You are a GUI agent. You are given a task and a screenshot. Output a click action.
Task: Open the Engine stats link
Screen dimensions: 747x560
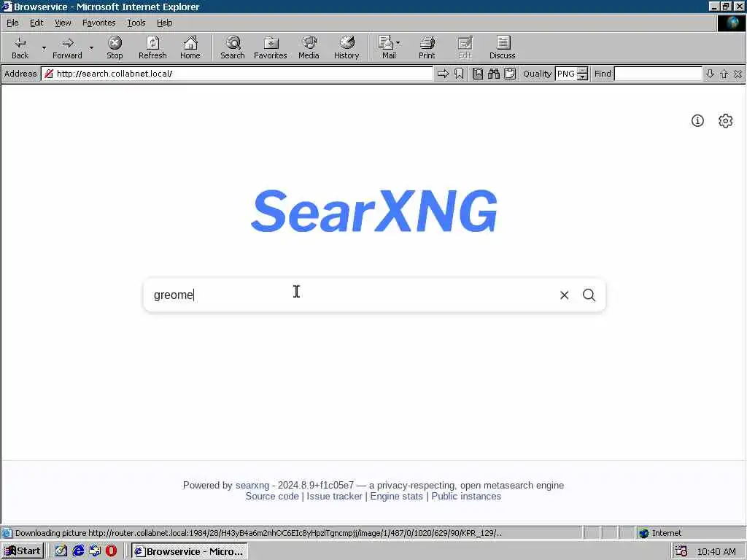[x=396, y=496]
